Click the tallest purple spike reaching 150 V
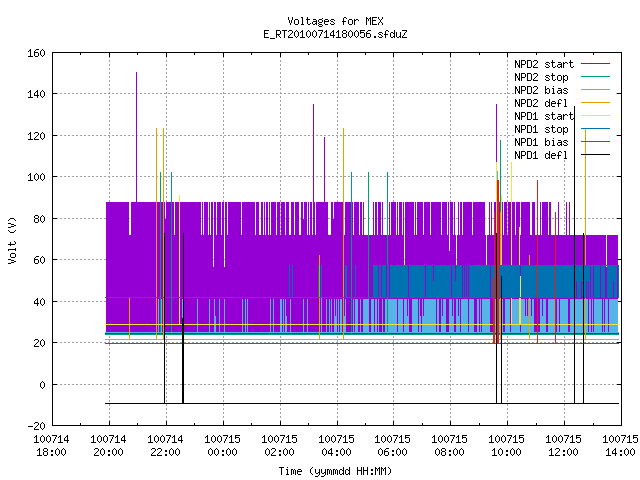Screen dimensions: 640x480 (x=136, y=137)
